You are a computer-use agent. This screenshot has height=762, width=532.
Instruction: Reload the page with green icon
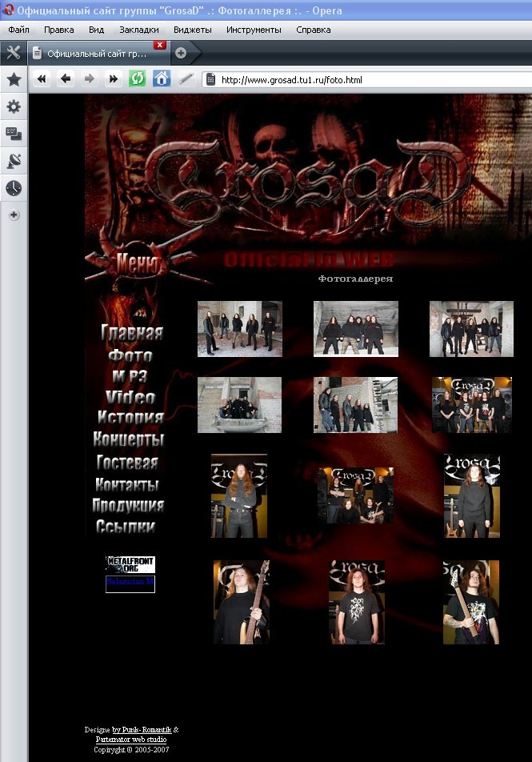[x=137, y=78]
